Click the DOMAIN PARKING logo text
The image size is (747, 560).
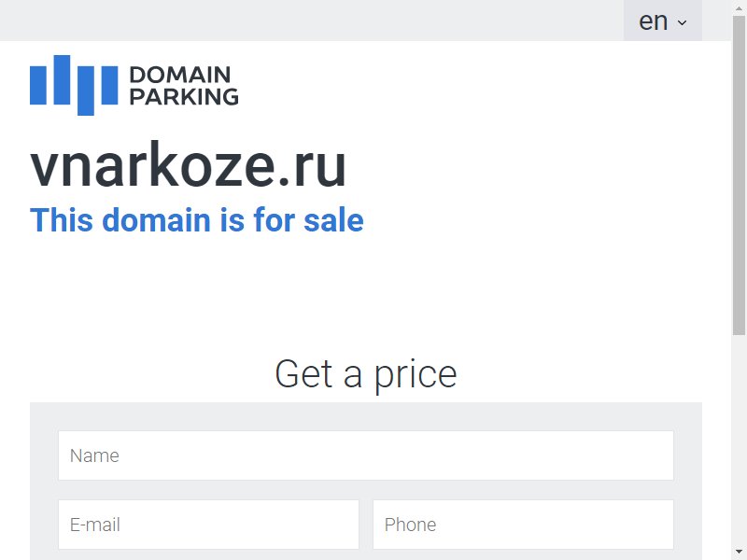[184, 86]
